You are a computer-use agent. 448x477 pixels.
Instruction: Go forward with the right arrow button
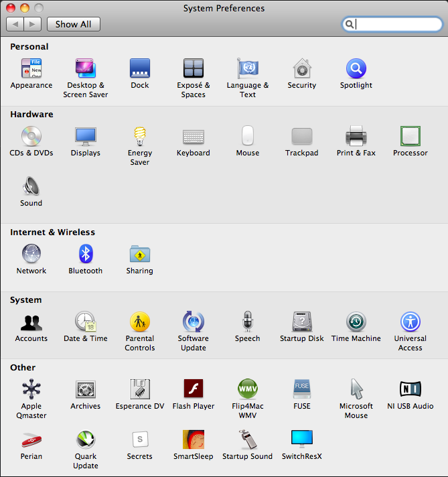33,24
